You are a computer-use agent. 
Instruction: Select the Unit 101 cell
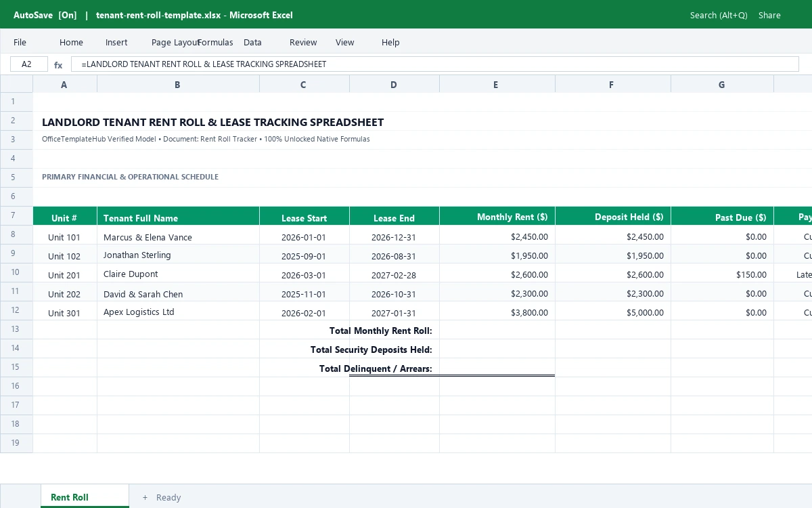[x=65, y=235]
